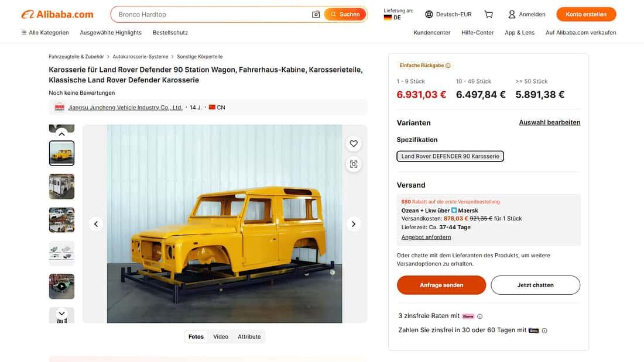The image size is (644, 362).
Task: Switch to the Video tab
Action: click(221, 337)
